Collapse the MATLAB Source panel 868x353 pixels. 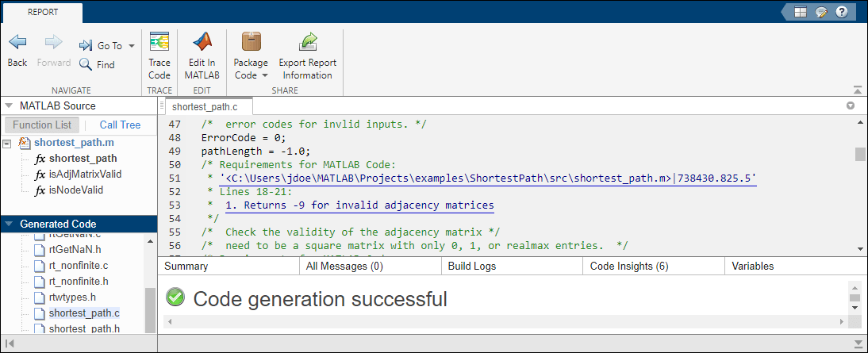(8, 106)
